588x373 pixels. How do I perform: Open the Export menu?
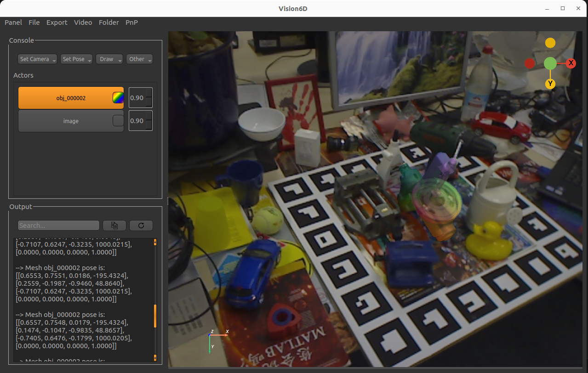57,22
